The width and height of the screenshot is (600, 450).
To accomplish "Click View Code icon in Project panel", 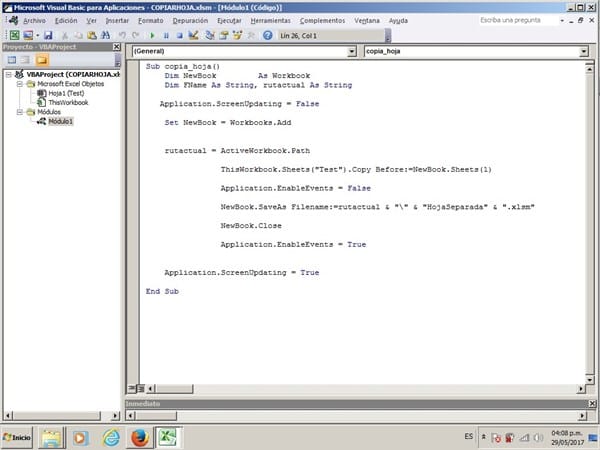I will pyautogui.click(x=11, y=61).
